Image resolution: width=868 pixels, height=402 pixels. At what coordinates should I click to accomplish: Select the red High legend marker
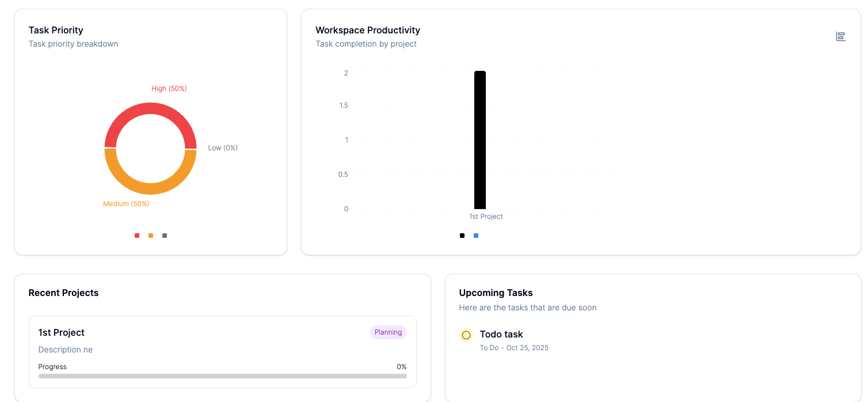(x=136, y=235)
